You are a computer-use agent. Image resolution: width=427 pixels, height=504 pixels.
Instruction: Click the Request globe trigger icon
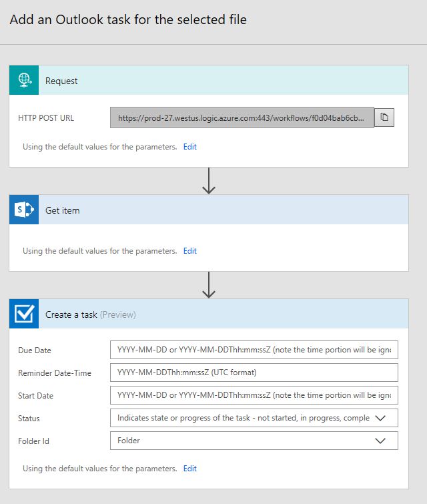click(24, 80)
